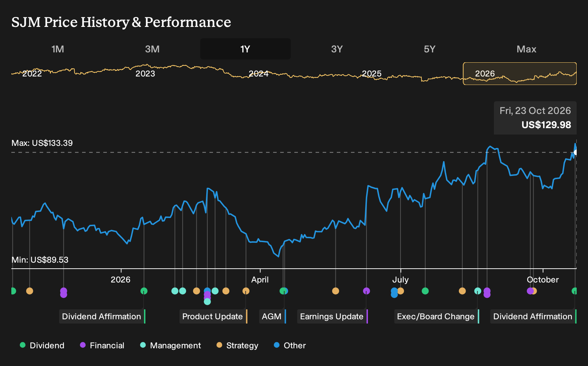Click the orange strategy dot above Product Update
The image size is (588, 366).
246,291
